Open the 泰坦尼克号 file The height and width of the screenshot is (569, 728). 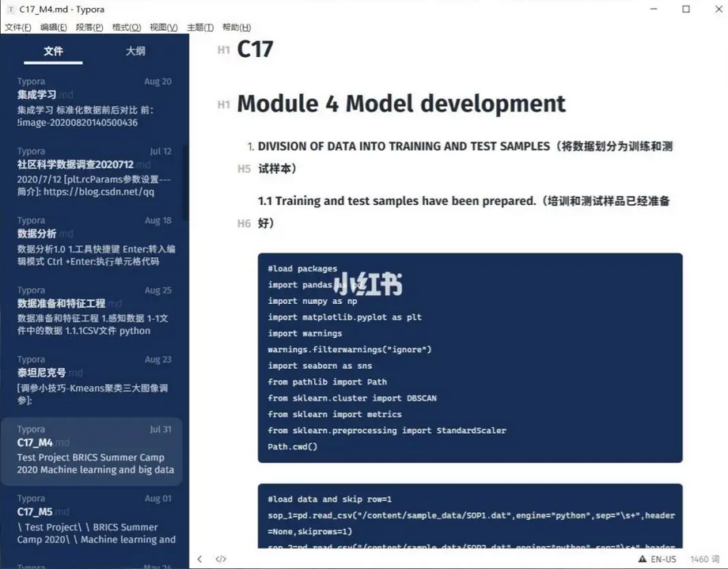point(94,380)
